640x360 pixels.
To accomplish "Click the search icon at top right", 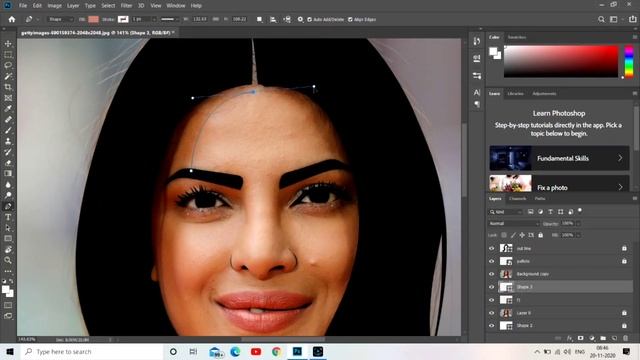I will pos(601,19).
